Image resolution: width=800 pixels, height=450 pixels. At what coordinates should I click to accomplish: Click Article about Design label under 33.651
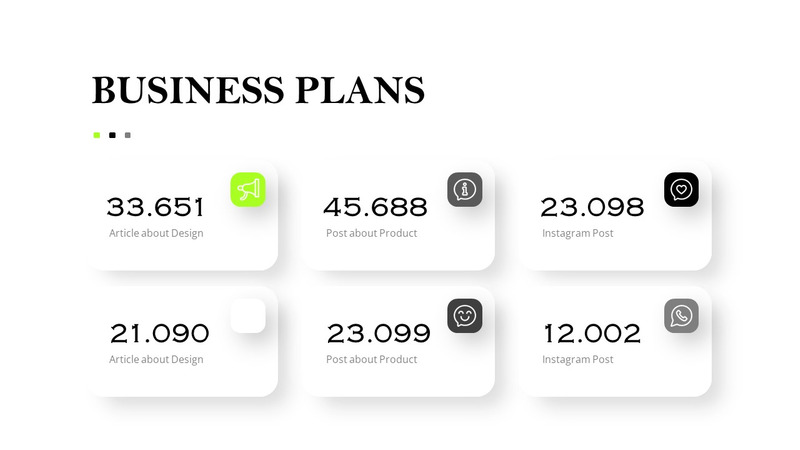pos(156,233)
